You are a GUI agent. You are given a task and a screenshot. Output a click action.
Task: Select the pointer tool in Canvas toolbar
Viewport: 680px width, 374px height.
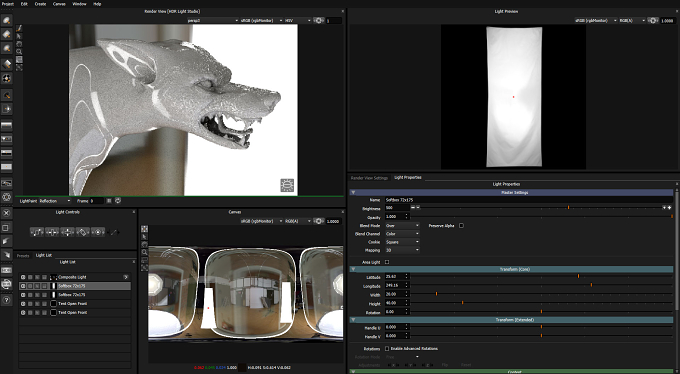click(144, 236)
